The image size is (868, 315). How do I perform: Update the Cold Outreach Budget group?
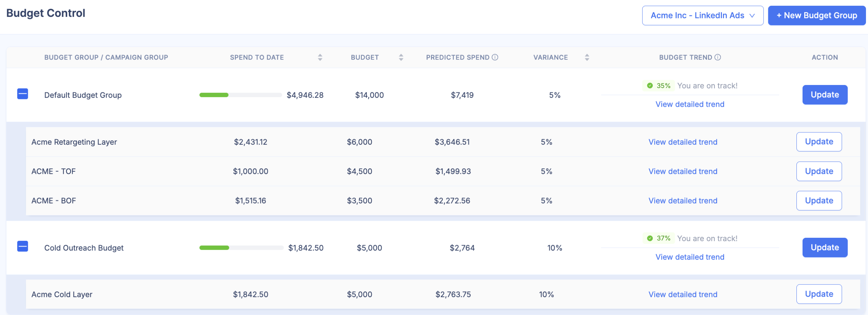(825, 248)
